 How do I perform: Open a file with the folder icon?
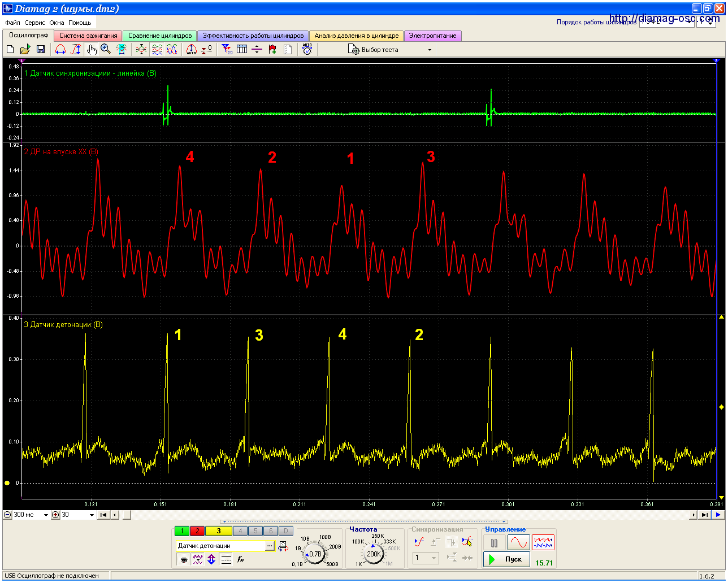click(x=25, y=50)
